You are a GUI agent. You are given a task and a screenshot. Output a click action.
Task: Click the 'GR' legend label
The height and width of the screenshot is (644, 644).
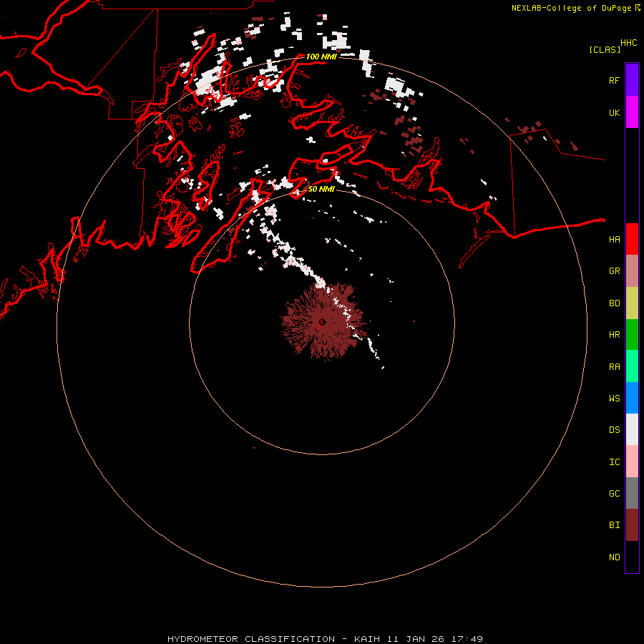pyautogui.click(x=614, y=271)
